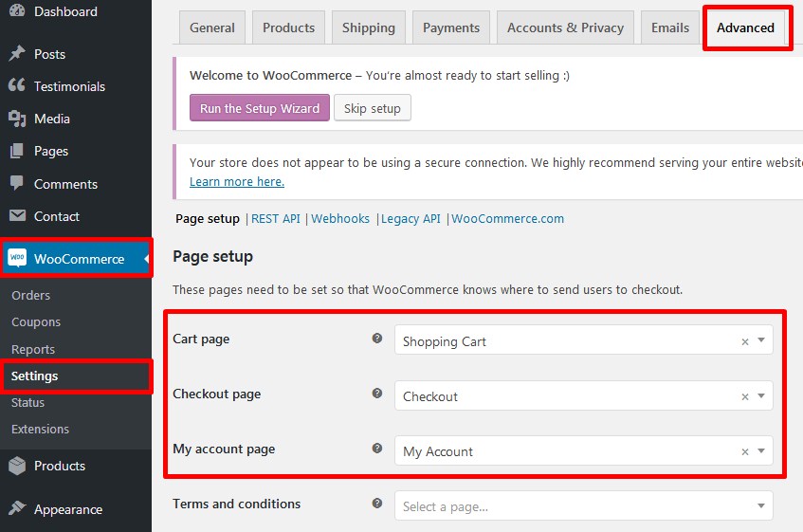This screenshot has height=532, width=803.
Task: Open the 'Learn more here.' link
Action: click(x=237, y=181)
